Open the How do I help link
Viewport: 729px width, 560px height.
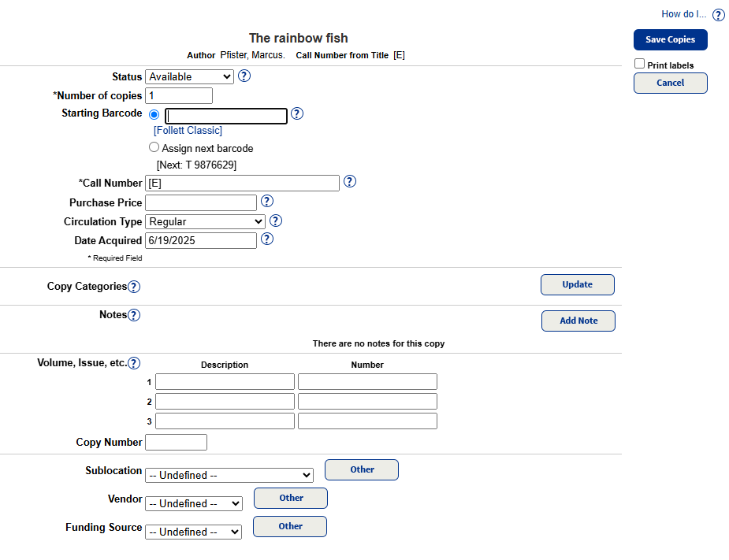(683, 13)
